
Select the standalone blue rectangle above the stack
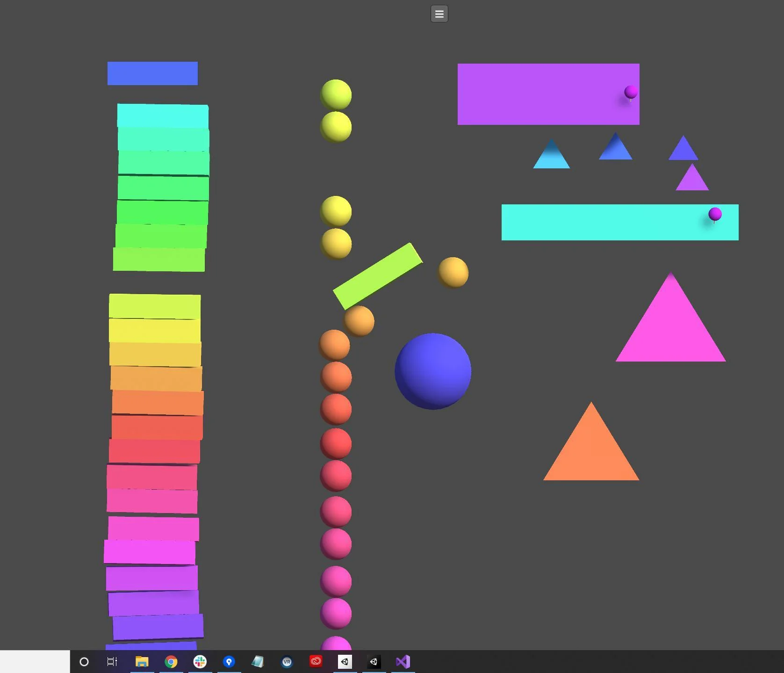(152, 73)
